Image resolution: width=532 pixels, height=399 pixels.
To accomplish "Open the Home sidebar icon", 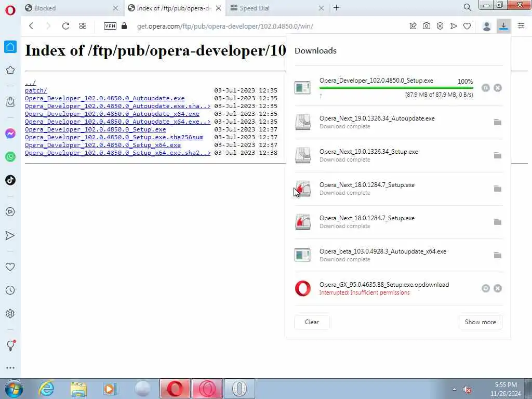I will click(10, 47).
